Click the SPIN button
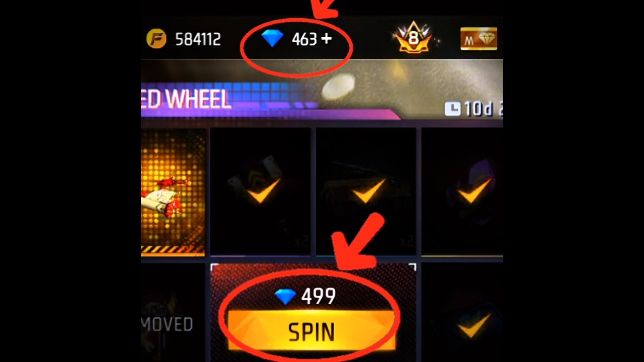644x362 pixels. (311, 331)
